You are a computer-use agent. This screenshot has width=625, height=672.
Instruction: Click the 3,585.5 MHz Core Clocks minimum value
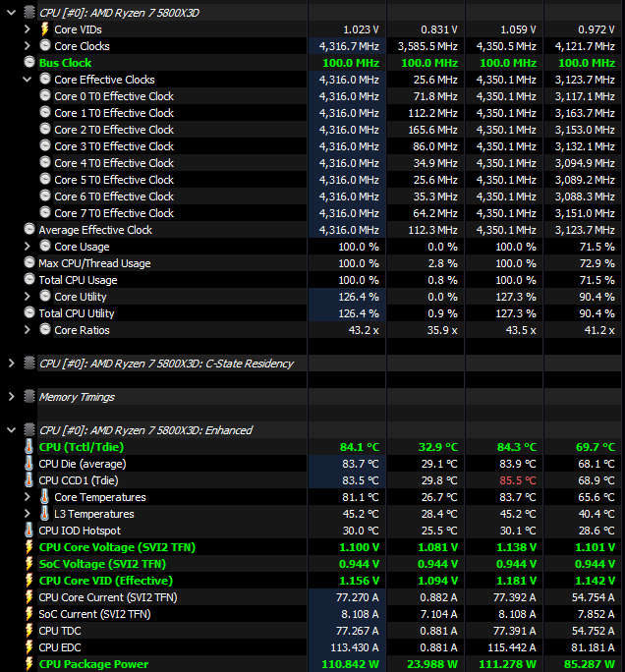click(x=427, y=46)
